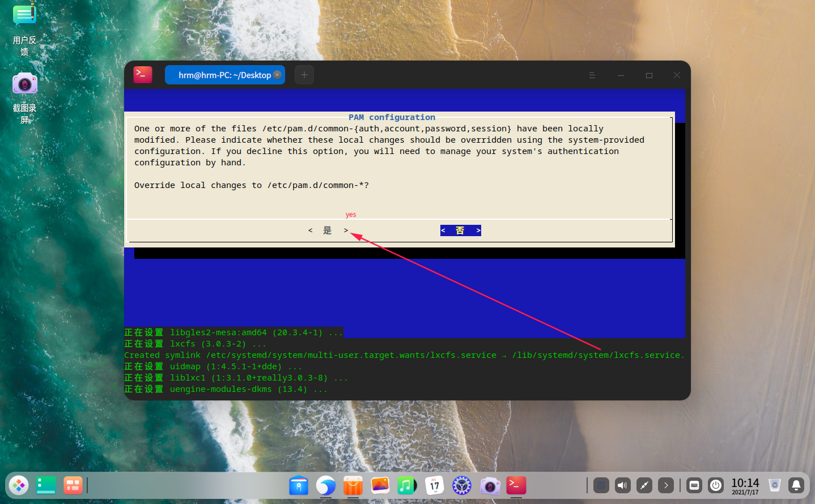Open the 用户反馈 desktop shortcut

(x=24, y=29)
